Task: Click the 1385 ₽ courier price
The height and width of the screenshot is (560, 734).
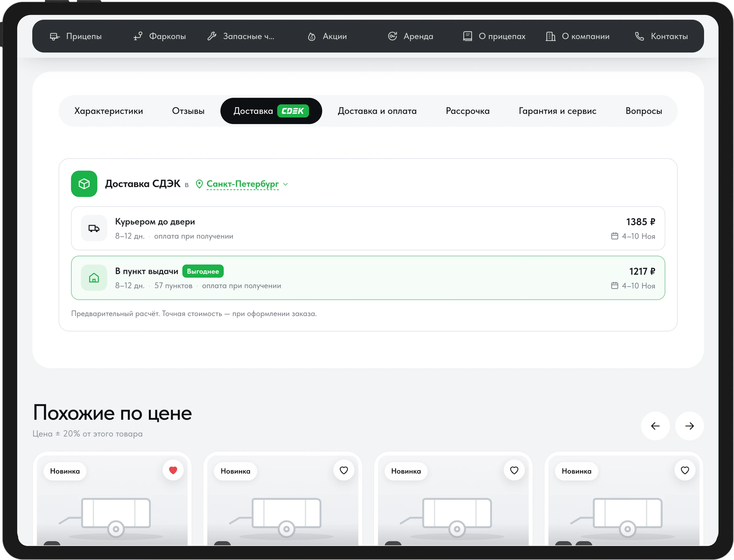Action: (641, 222)
